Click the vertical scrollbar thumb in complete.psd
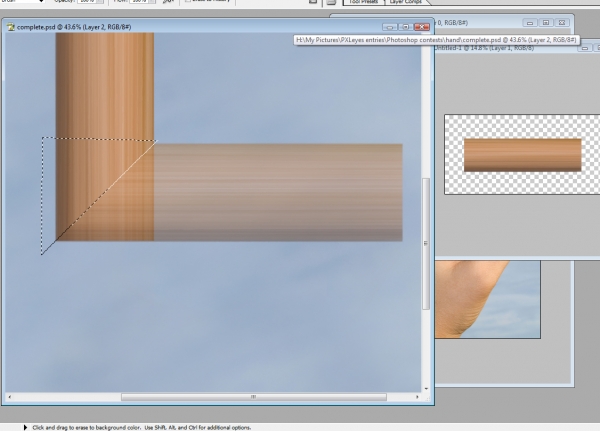 (426, 243)
